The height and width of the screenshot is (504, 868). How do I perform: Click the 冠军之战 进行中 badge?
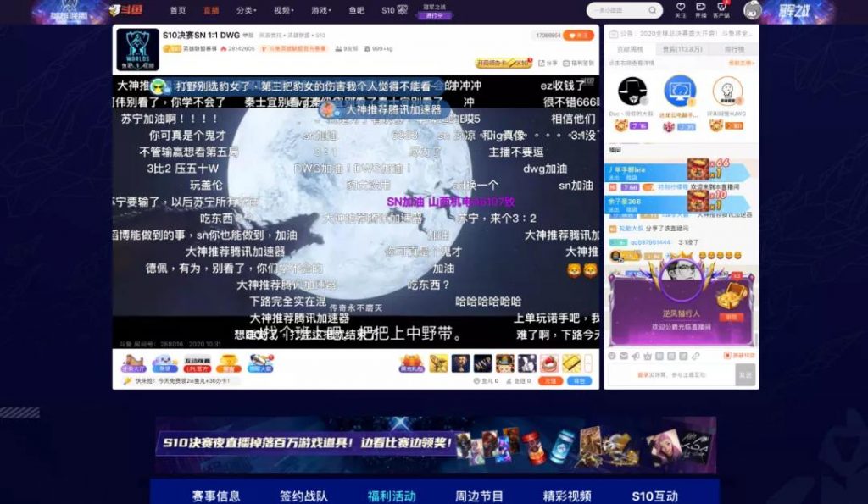pyautogui.click(x=434, y=12)
